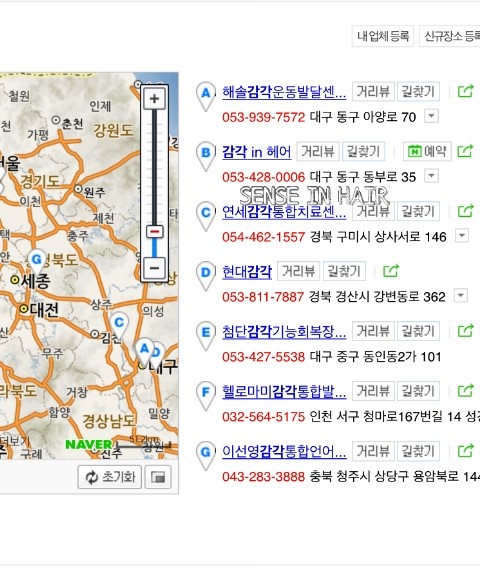Click map marker A near 대구

coord(144,351)
